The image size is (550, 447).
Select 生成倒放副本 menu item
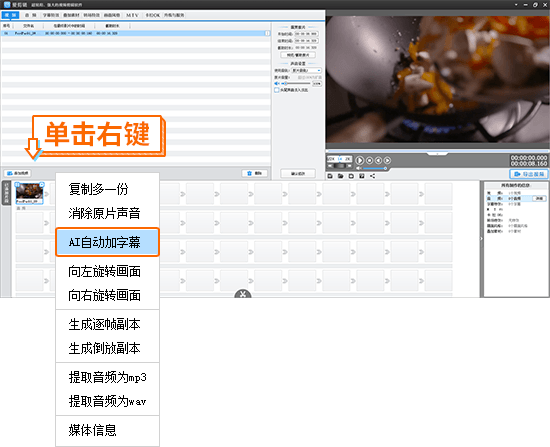[x=107, y=348]
